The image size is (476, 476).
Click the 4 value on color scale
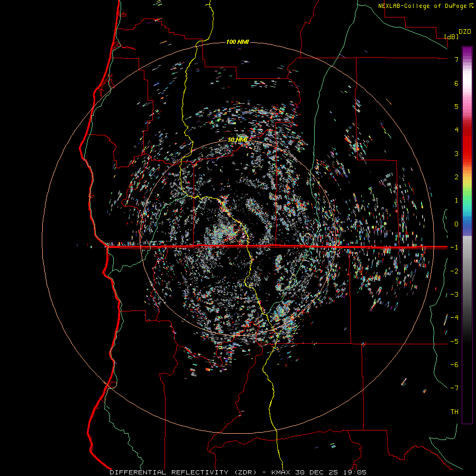pyautogui.click(x=456, y=130)
